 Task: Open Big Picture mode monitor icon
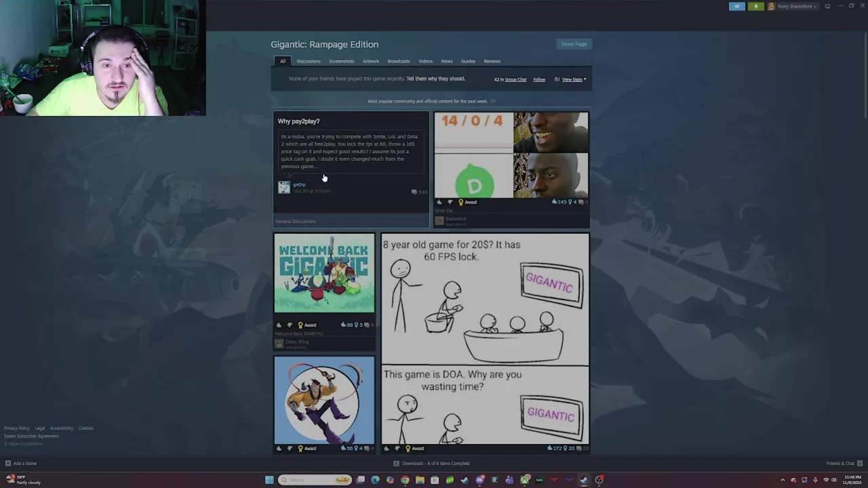point(827,6)
